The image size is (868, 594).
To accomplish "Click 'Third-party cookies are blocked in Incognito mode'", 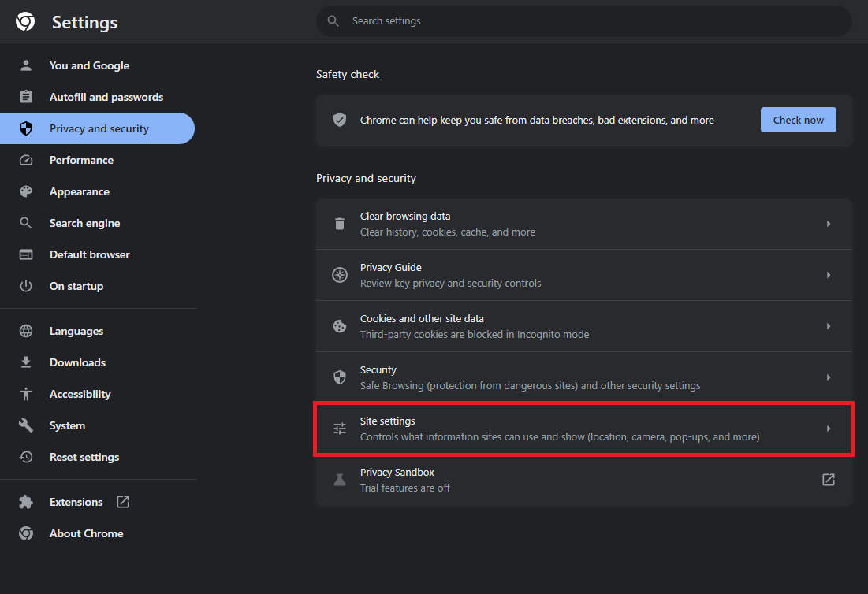I will (x=475, y=334).
